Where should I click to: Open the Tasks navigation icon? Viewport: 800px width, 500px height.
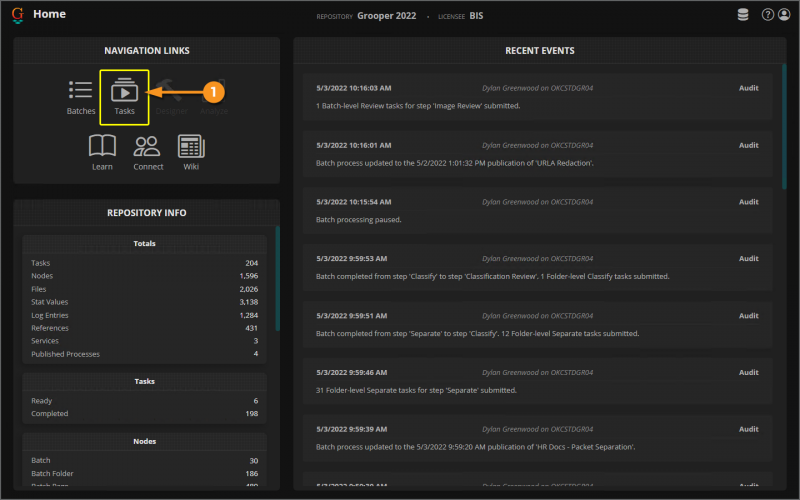tap(124, 96)
